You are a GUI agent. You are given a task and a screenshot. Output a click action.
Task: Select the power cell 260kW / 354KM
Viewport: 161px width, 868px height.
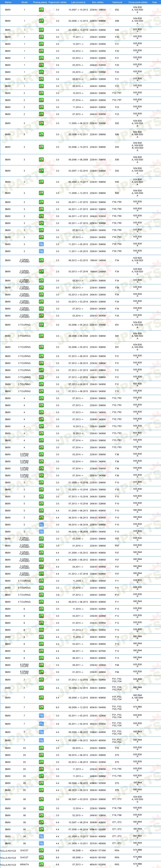tap(97, 724)
